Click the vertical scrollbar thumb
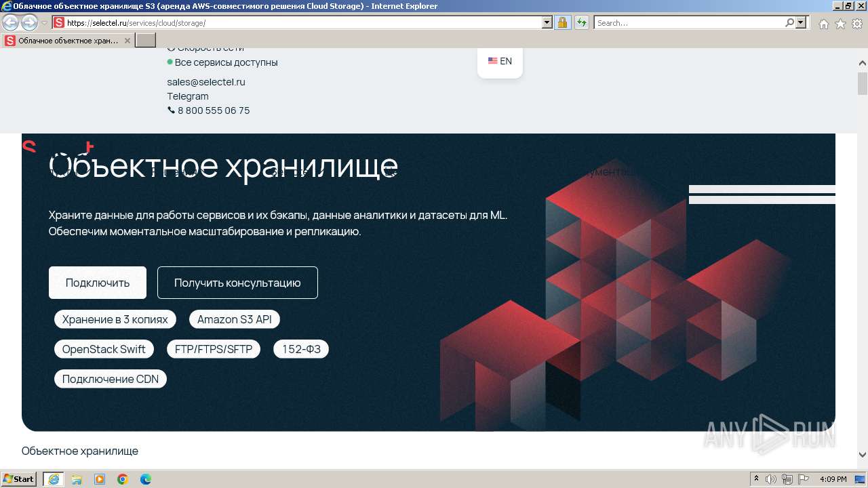868x488 pixels. point(863,84)
